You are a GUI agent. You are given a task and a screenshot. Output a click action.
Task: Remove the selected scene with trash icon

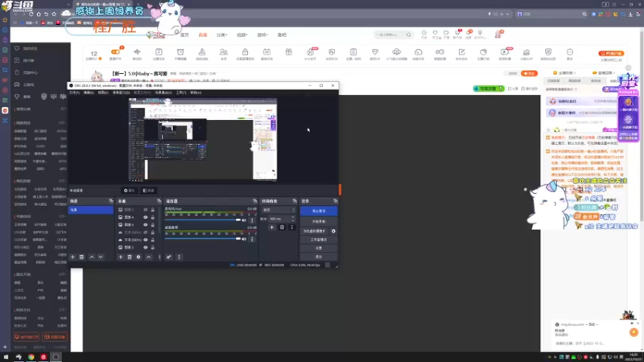coord(82,257)
